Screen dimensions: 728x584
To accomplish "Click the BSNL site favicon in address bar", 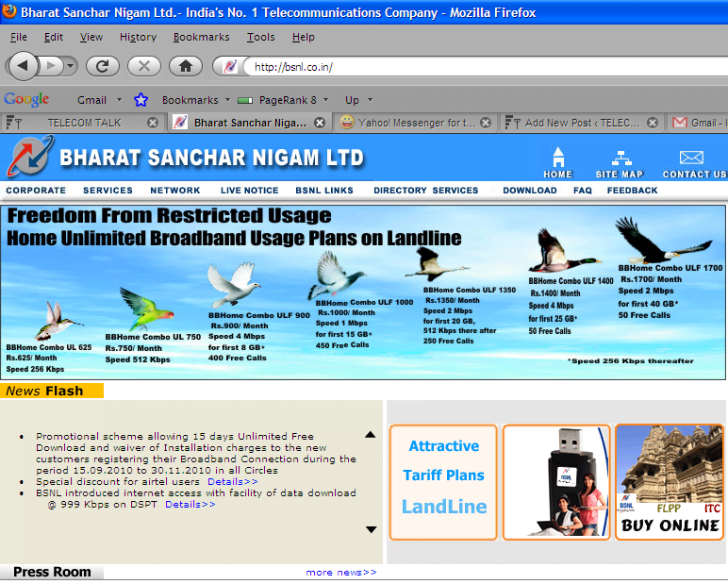I will coord(230,67).
